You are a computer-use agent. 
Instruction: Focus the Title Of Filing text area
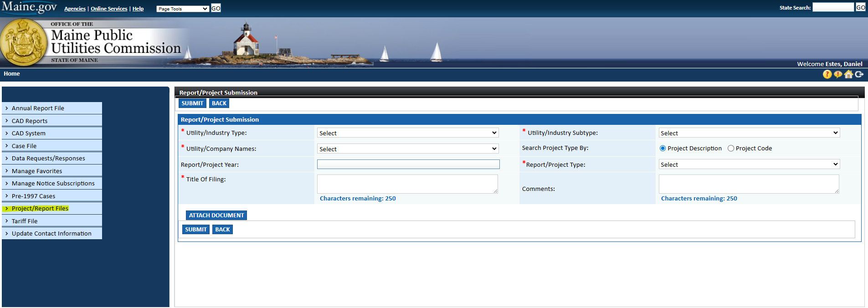click(407, 184)
